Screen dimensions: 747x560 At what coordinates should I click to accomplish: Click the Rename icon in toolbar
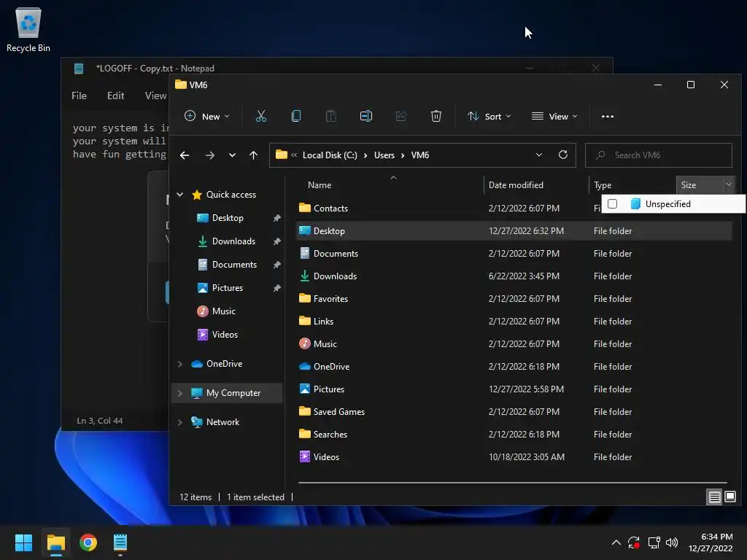coord(366,116)
